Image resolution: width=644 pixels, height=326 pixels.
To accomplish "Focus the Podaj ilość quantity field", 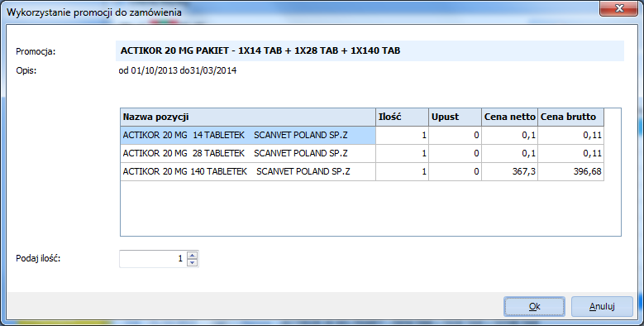I will (x=153, y=259).
